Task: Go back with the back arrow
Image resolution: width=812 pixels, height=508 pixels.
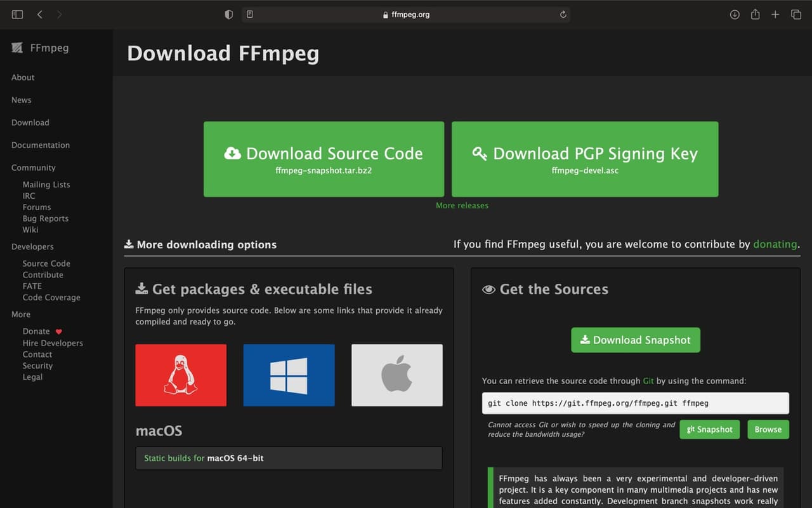Action: [x=39, y=15]
